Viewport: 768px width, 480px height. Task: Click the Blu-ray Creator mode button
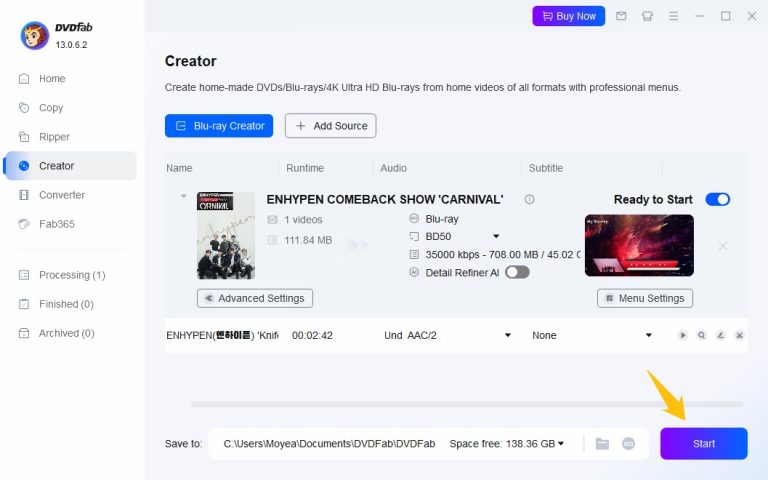coord(219,126)
